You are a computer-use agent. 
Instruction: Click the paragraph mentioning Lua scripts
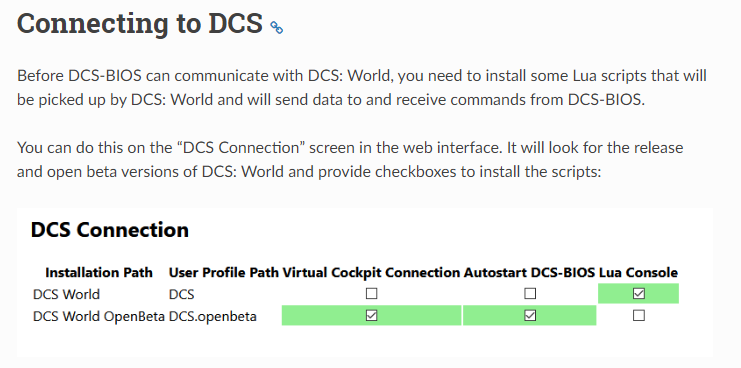click(x=362, y=88)
